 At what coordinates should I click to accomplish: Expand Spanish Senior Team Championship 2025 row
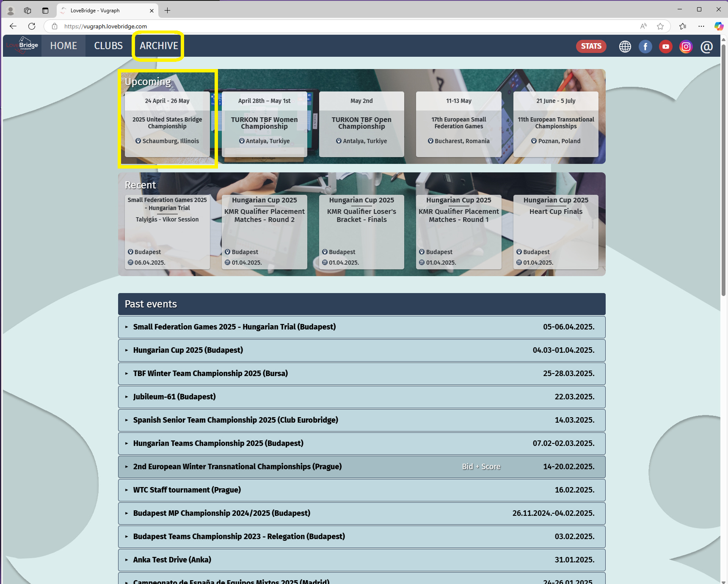click(x=362, y=420)
